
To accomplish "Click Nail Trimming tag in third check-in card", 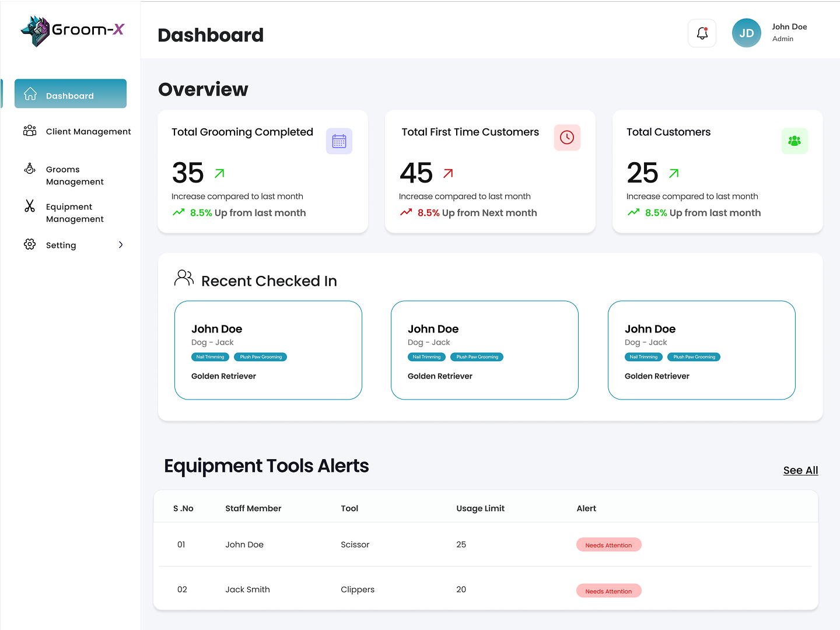I will tap(643, 357).
